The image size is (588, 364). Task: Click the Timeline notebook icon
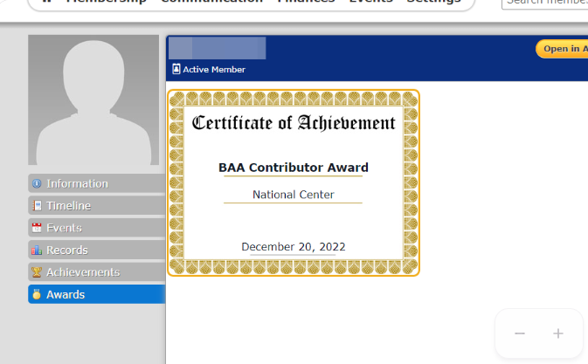(37, 206)
